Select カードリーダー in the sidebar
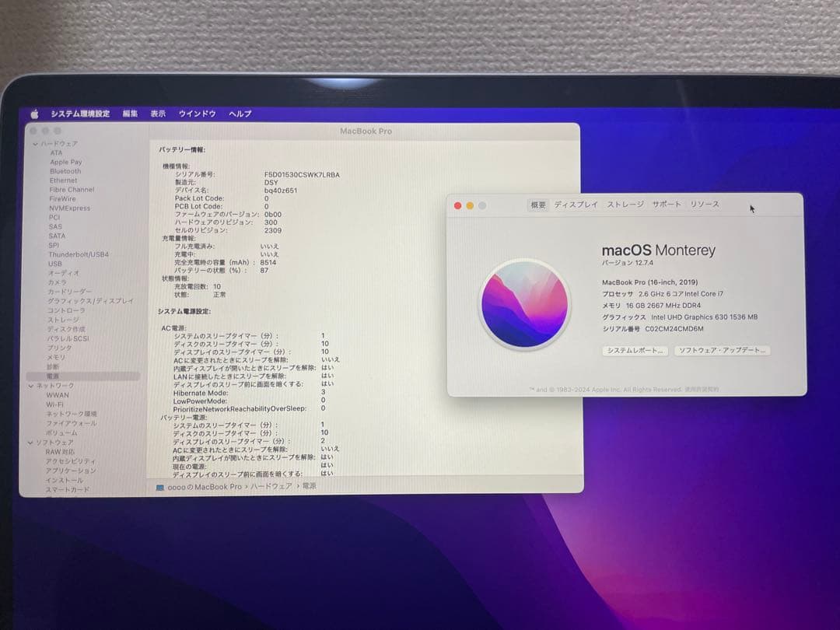This screenshot has height=630, width=840. (70, 292)
